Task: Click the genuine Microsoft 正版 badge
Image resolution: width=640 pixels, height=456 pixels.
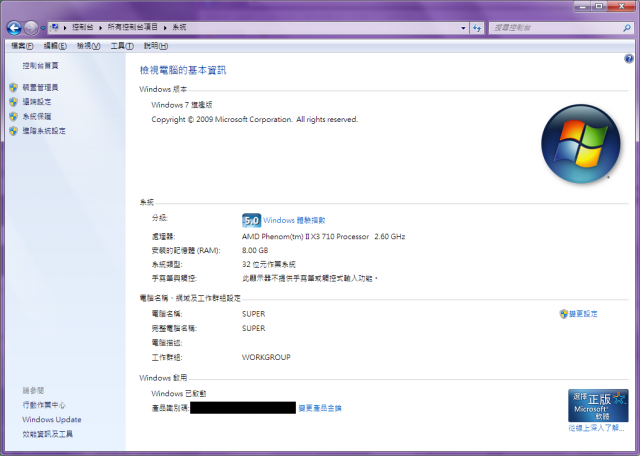Action: (x=598, y=405)
